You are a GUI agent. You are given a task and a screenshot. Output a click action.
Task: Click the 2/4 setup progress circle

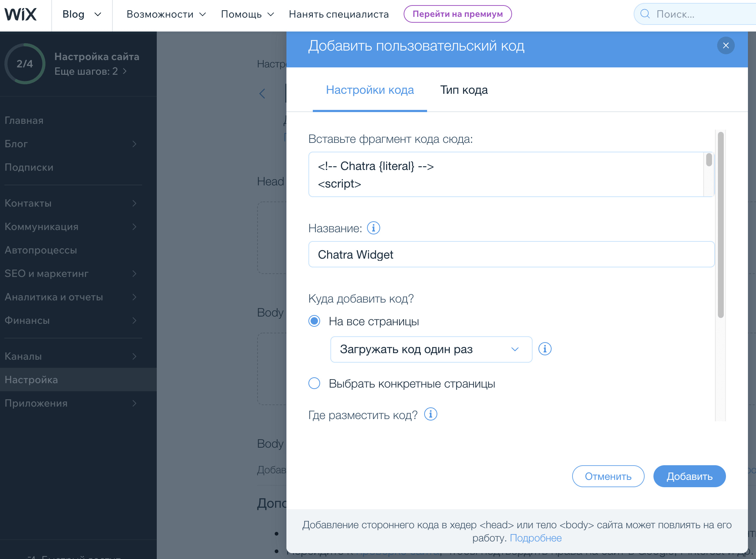pos(25,64)
